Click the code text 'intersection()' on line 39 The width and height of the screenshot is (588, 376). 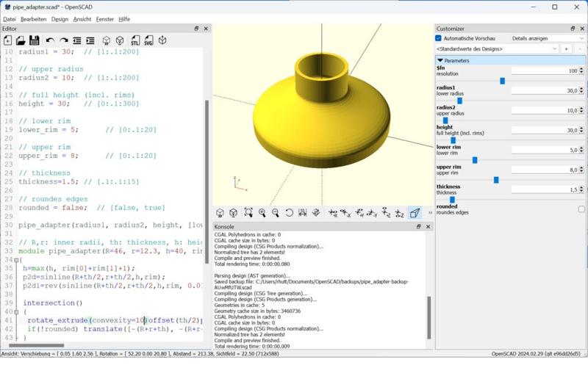[52, 303]
